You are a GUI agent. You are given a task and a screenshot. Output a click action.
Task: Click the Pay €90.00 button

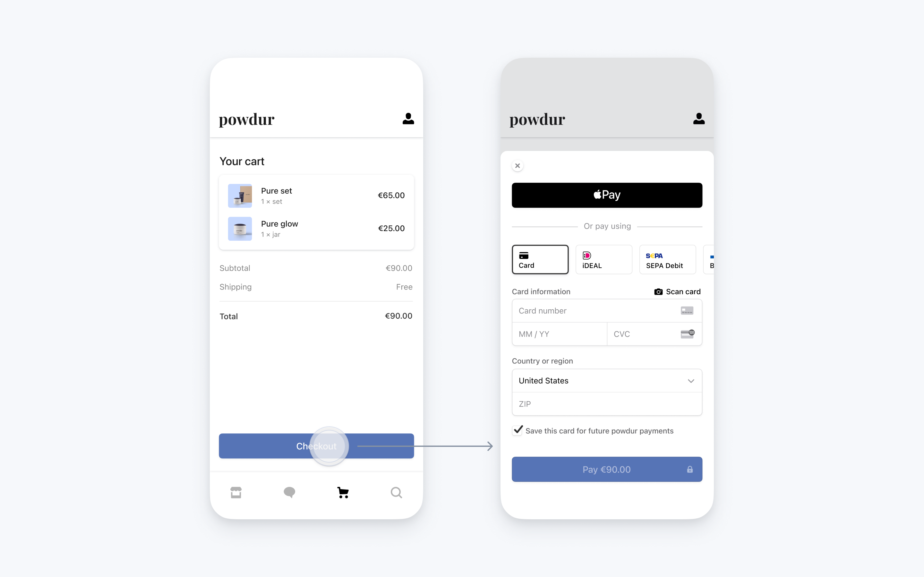tap(606, 469)
